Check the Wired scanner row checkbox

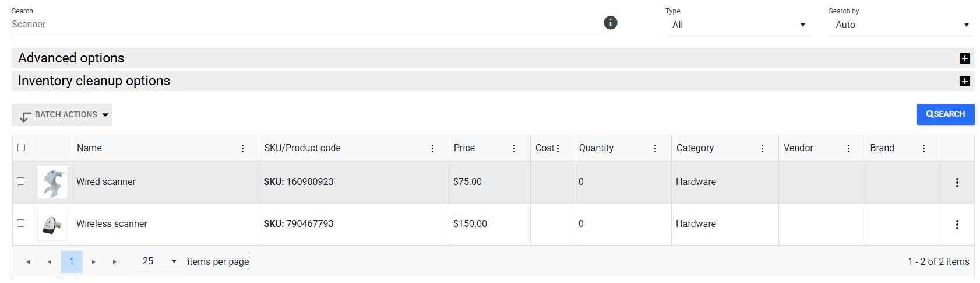tap(21, 181)
